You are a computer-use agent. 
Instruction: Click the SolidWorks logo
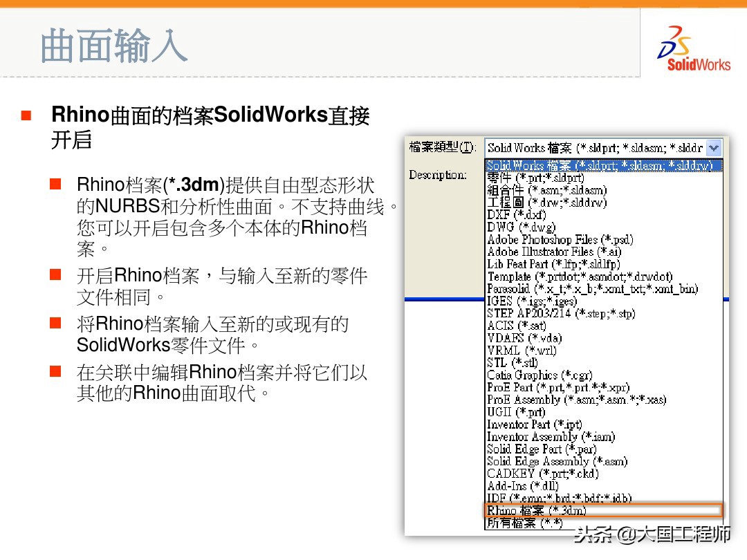694,48
